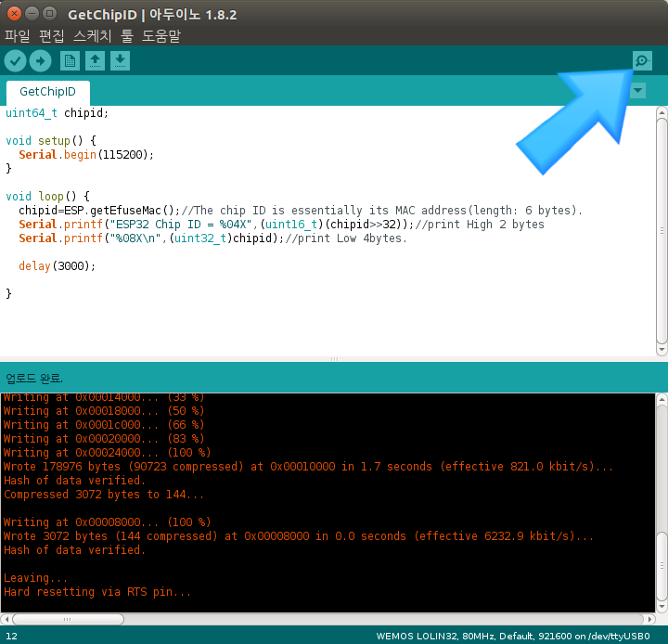The width and height of the screenshot is (668, 644).
Task: Click the editor scroll up arrow
Action: point(662,113)
